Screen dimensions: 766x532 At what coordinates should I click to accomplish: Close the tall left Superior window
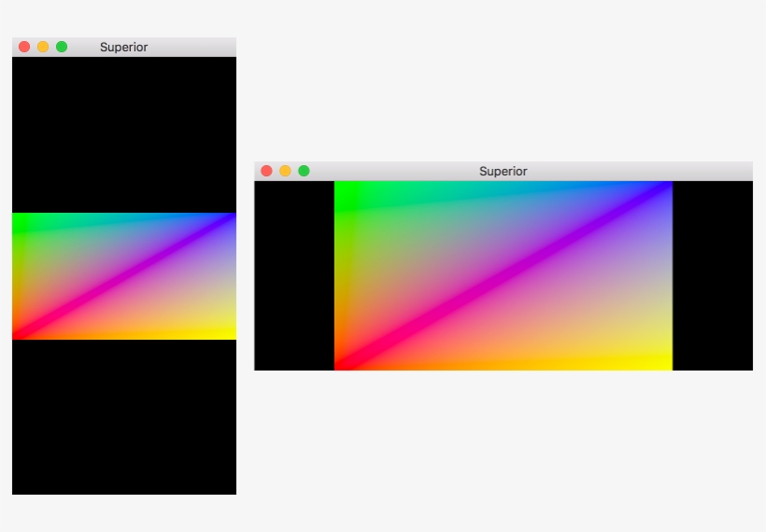[x=24, y=47]
